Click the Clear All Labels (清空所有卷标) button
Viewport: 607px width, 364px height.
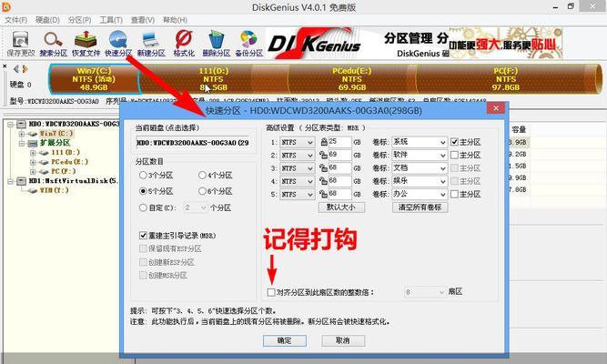click(x=420, y=207)
